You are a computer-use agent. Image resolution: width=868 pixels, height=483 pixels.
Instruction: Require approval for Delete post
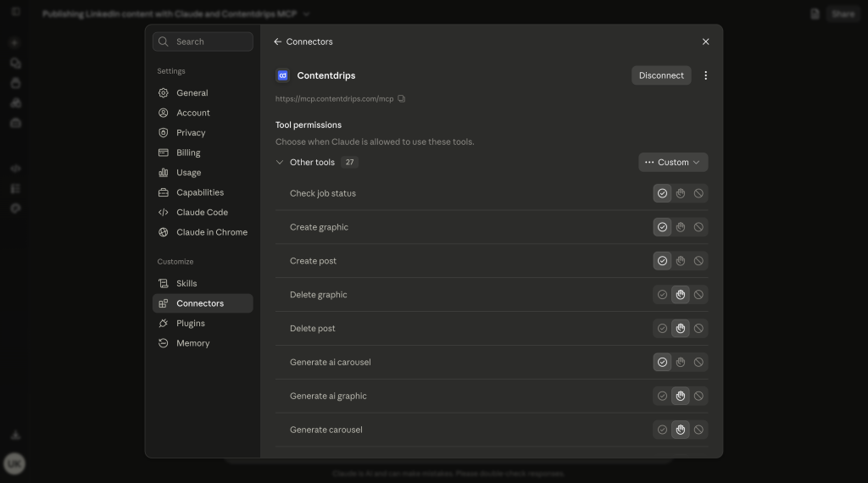click(x=681, y=328)
